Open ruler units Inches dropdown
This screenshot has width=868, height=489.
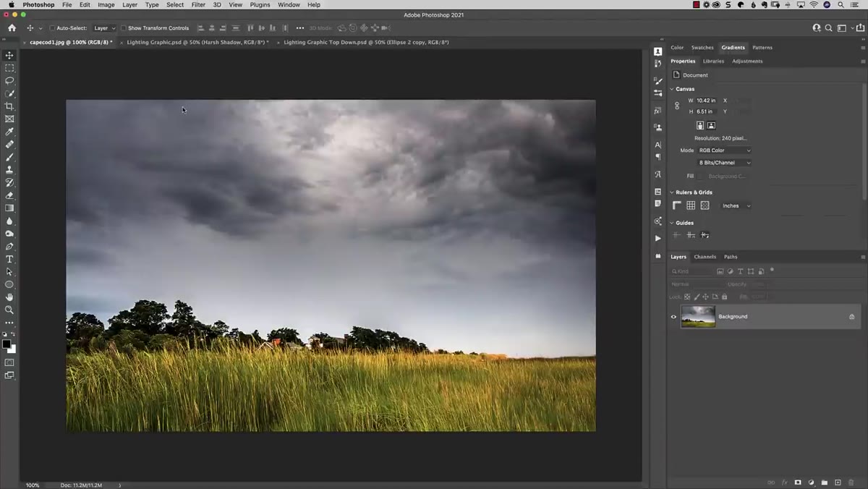[736, 205]
